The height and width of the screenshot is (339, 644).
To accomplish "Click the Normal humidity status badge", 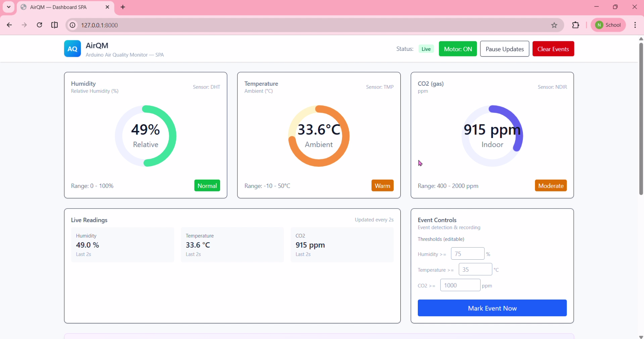I will 207,185.
